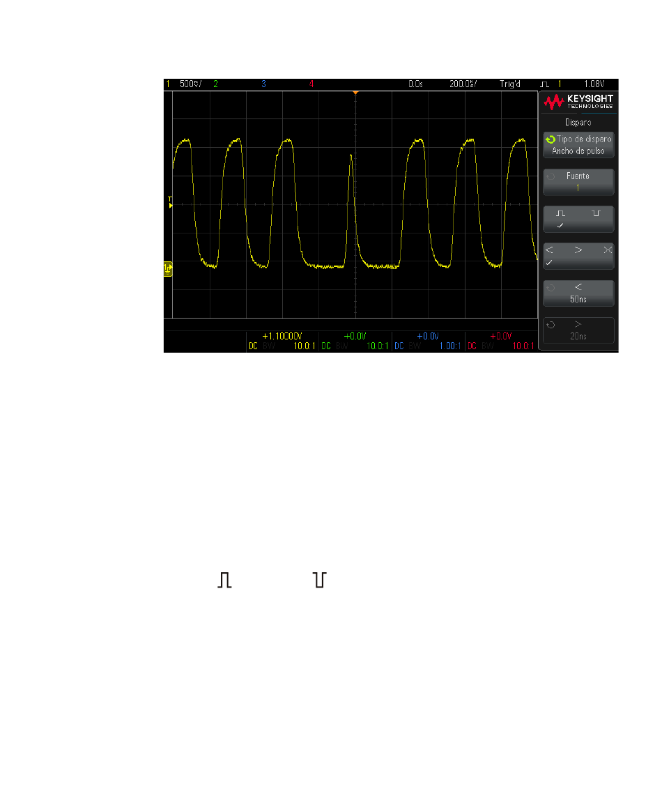Choose positive pulse polarity icon in softkey
The width and height of the screenshot is (662, 812).
(560, 213)
